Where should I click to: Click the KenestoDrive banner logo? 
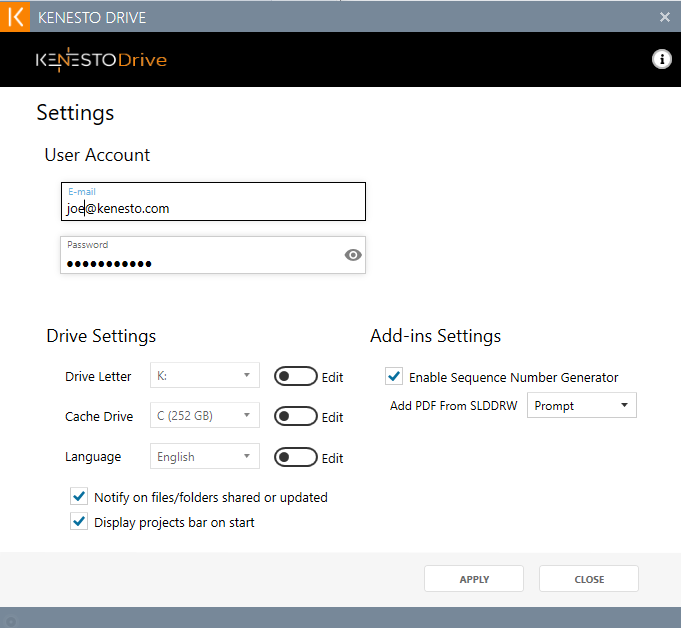point(101,60)
